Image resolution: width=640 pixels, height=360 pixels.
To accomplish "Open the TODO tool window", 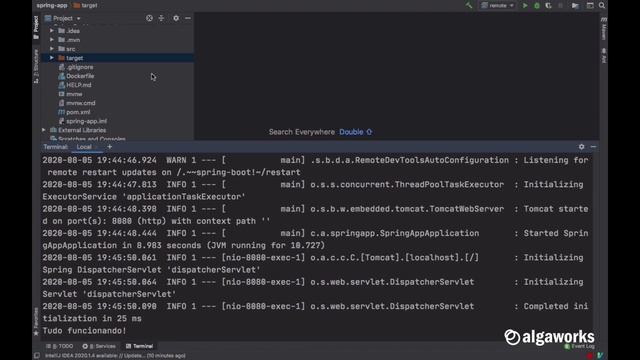I will click(x=60, y=346).
